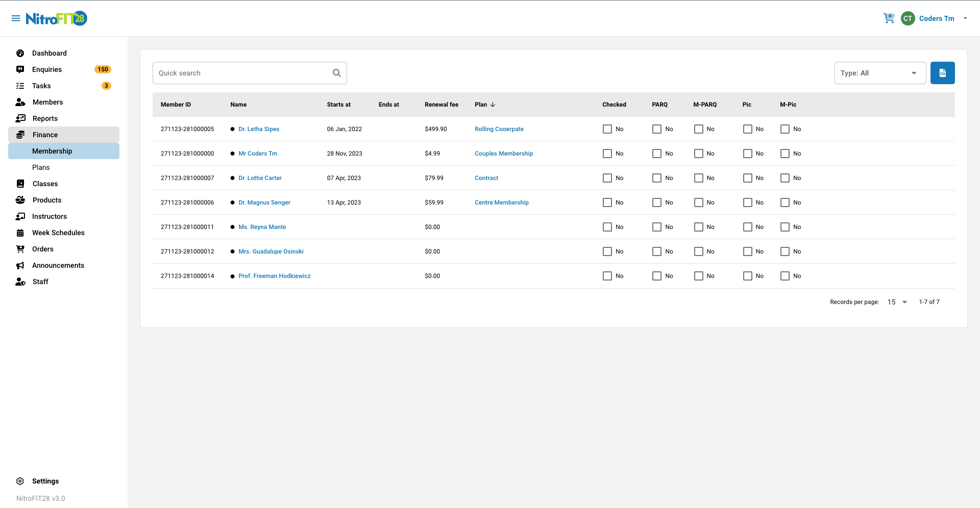Check the Checked box for Dr. Letha Sipes
980x508 pixels.
pos(607,129)
